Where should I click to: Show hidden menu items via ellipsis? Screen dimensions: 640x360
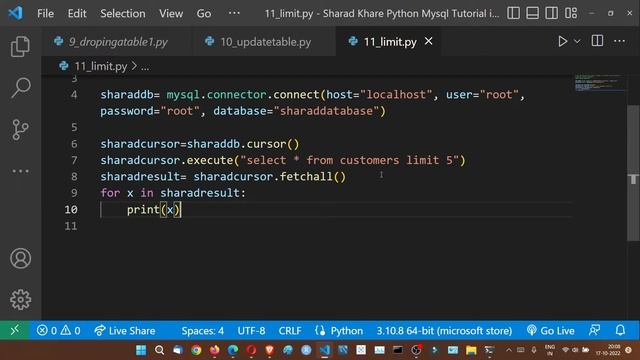[234, 13]
